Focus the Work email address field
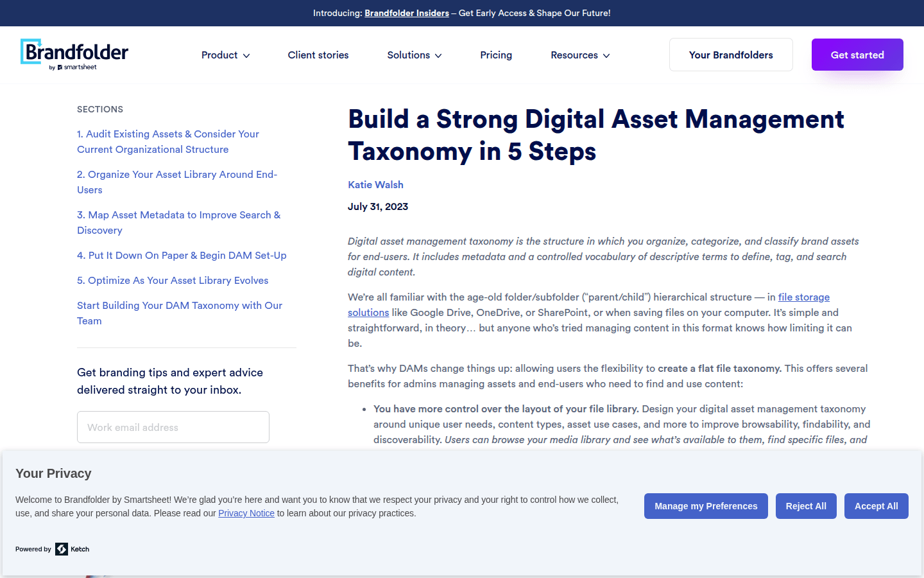This screenshot has height=578, width=924. [173, 427]
